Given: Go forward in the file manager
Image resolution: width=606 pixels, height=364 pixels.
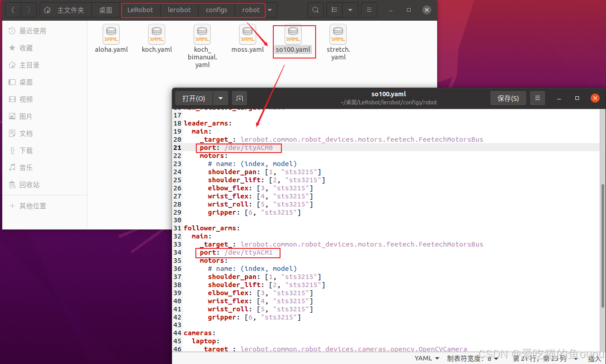Looking at the screenshot, I should (x=29, y=10).
